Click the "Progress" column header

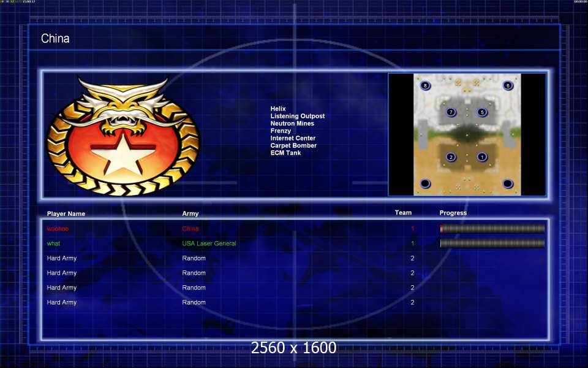pyautogui.click(x=453, y=213)
